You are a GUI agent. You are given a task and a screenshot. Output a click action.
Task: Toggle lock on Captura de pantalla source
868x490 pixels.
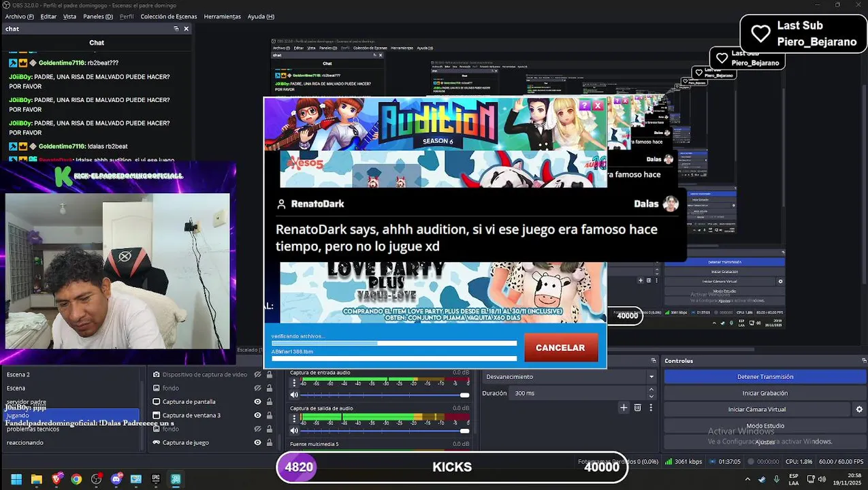coord(269,402)
